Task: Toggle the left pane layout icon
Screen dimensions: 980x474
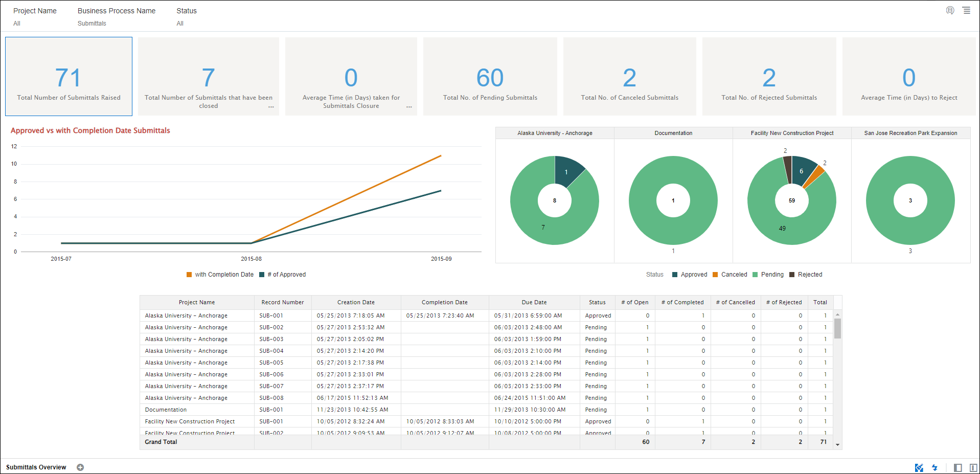Action: 958,467
